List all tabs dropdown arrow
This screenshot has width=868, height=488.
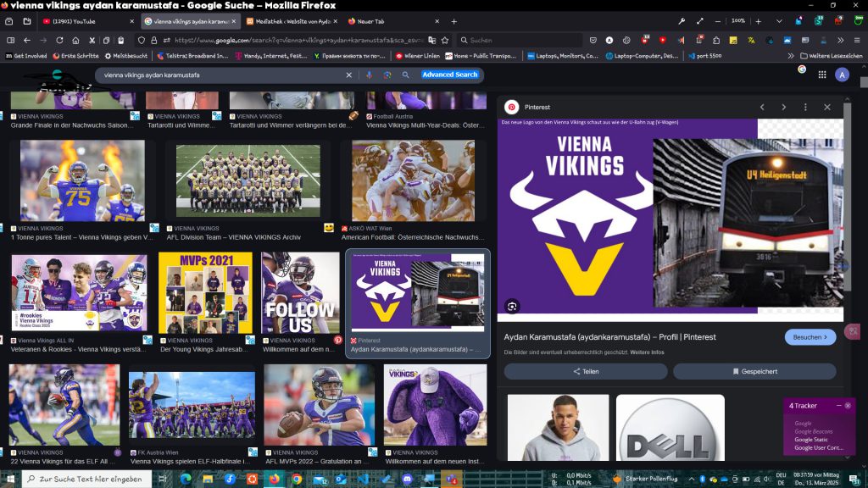(779, 21)
